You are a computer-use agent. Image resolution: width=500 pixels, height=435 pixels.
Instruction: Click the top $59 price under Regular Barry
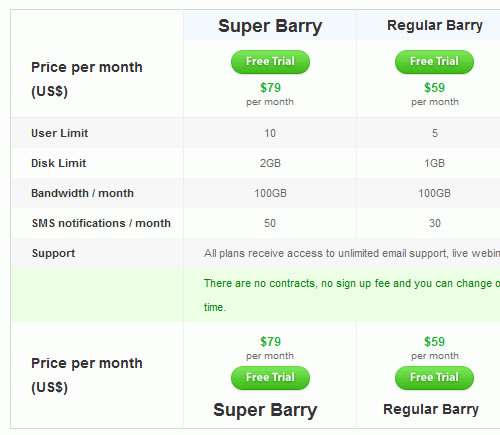coord(434,88)
